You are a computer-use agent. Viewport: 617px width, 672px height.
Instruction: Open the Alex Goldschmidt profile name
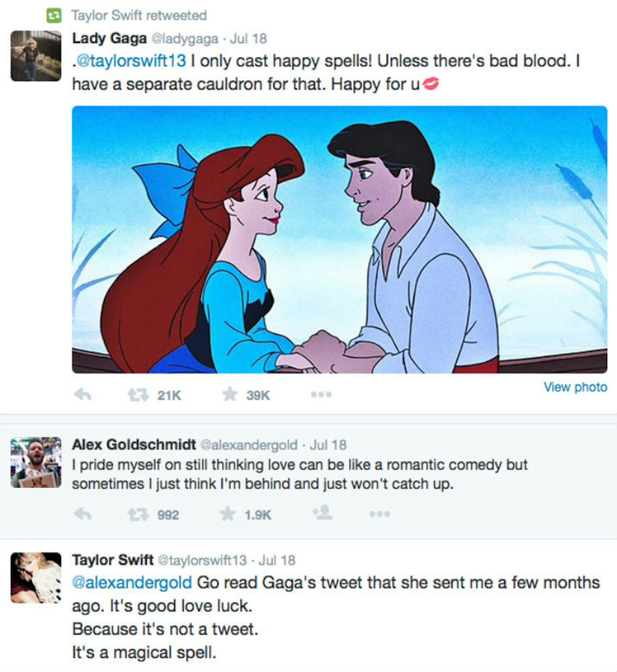[x=134, y=445]
